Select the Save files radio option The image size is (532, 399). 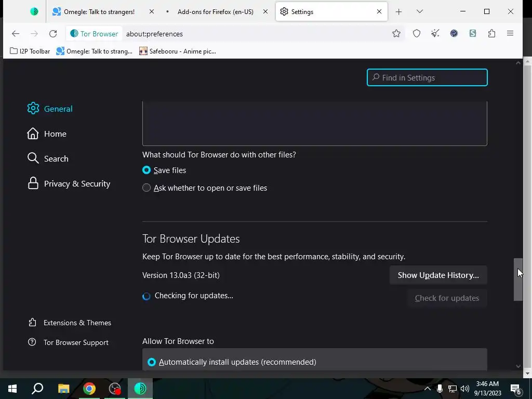coord(146,170)
